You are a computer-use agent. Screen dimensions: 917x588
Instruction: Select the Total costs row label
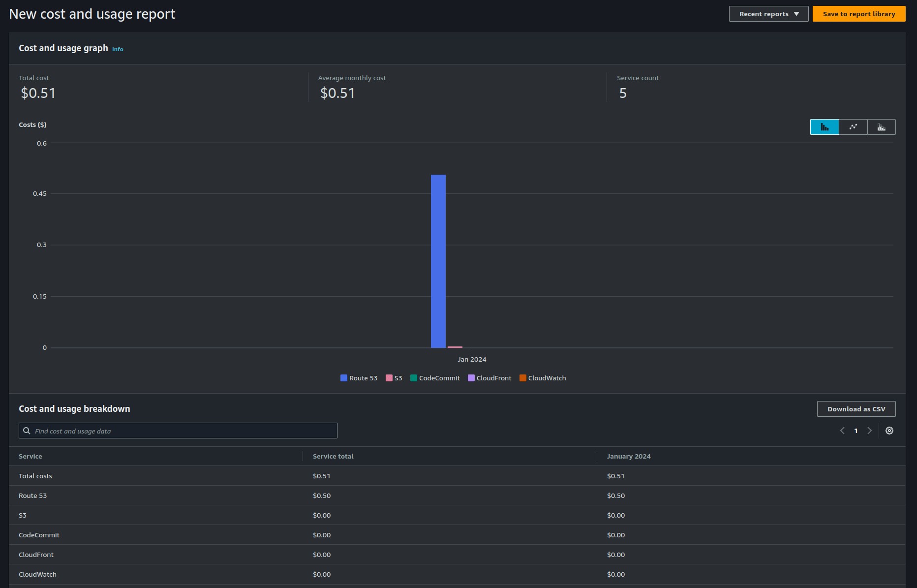pyautogui.click(x=35, y=476)
